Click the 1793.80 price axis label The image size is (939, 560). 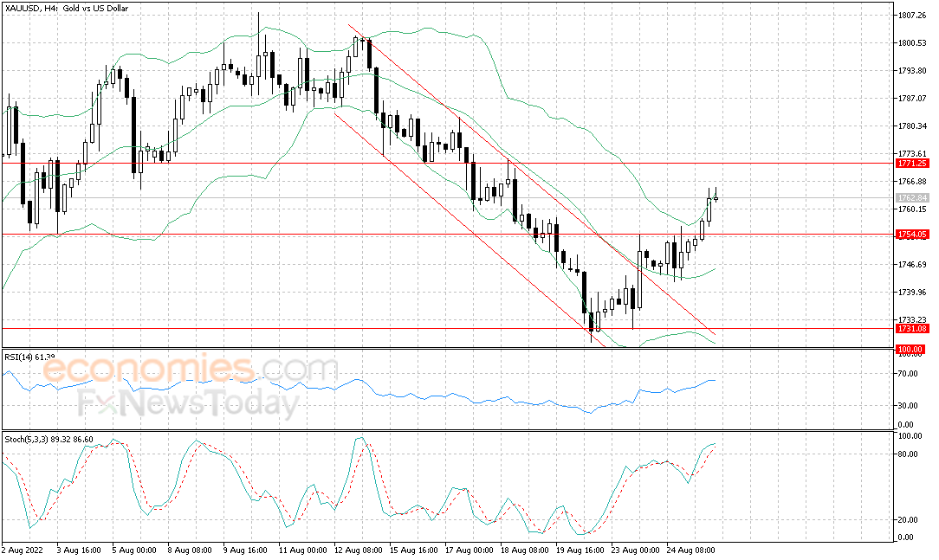[913, 71]
